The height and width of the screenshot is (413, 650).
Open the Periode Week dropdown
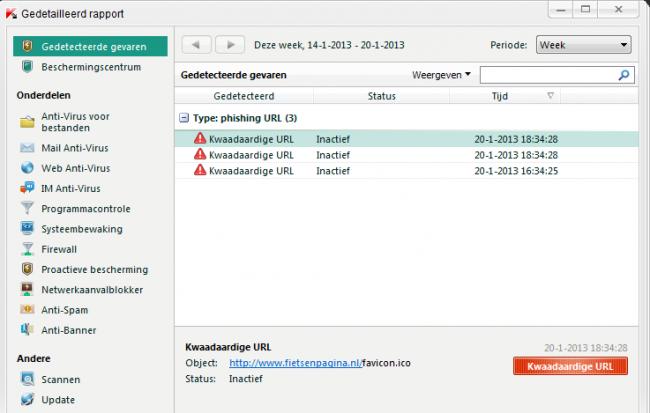tap(583, 45)
